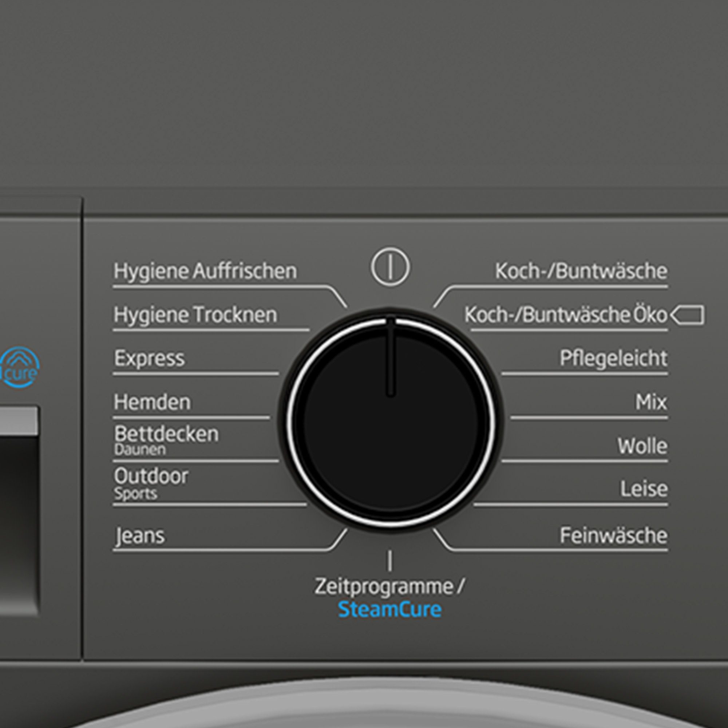Select the Wolle program
Viewport: 728px width, 728px height.
click(642, 446)
